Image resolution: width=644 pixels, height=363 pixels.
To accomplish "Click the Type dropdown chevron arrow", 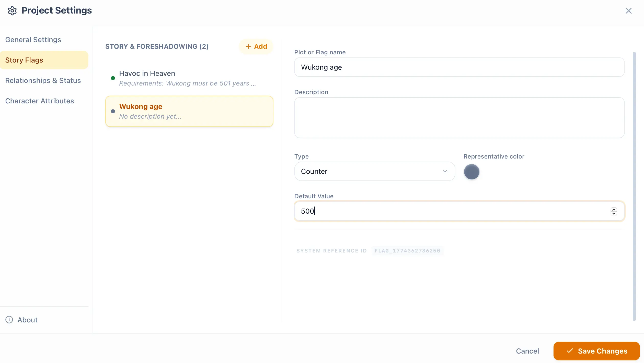I will (445, 171).
